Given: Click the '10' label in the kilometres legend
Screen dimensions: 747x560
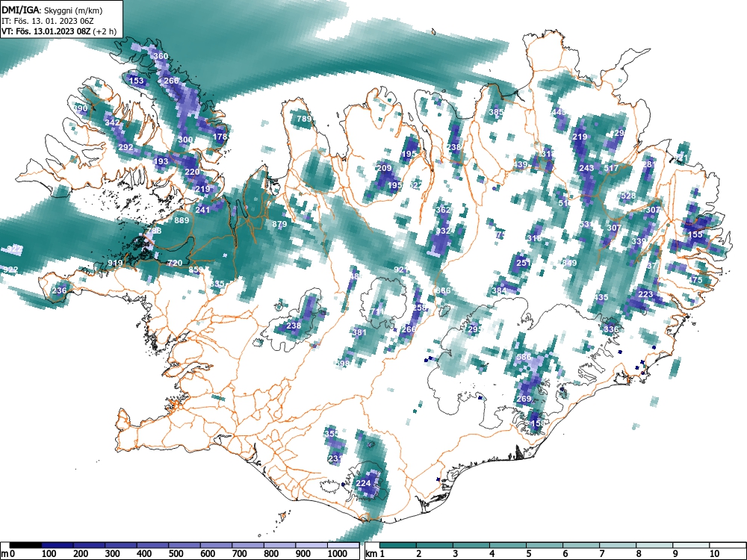Looking at the screenshot, I should [x=714, y=554].
